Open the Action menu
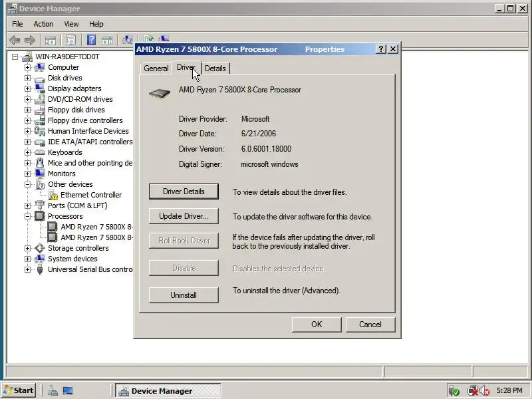This screenshot has width=532, height=399. tap(43, 24)
